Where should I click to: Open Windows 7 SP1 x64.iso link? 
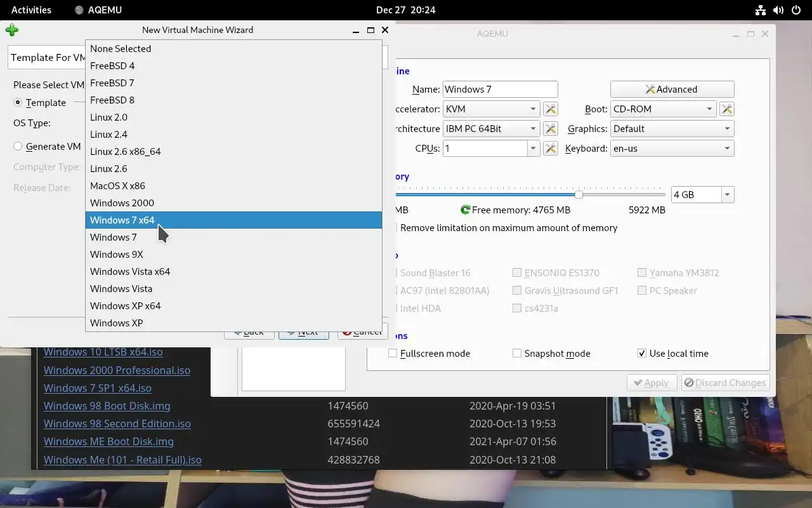tap(98, 388)
